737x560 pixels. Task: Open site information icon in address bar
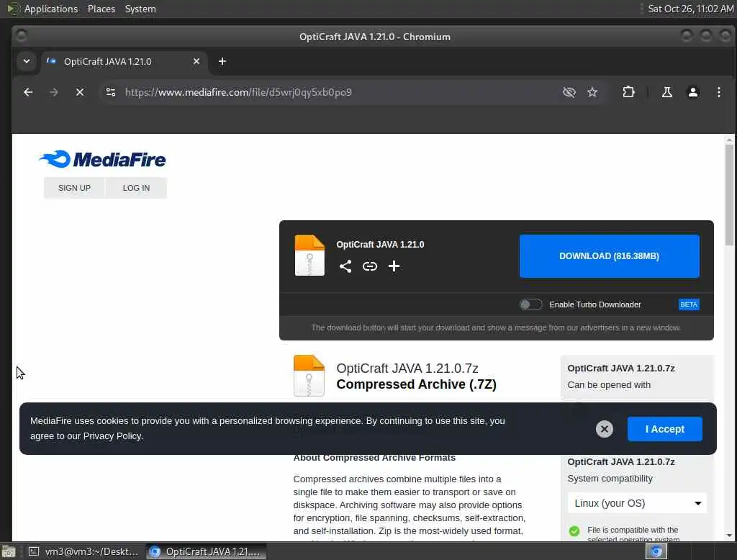pyautogui.click(x=111, y=92)
